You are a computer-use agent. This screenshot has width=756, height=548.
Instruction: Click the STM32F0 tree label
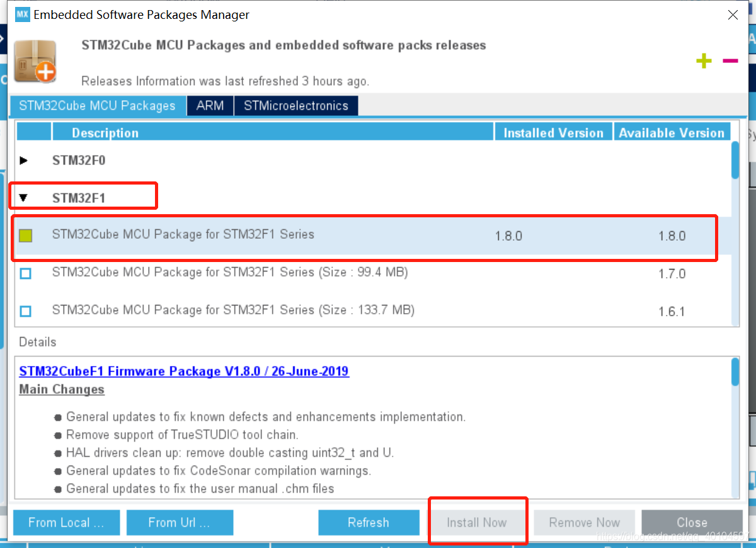click(x=79, y=161)
